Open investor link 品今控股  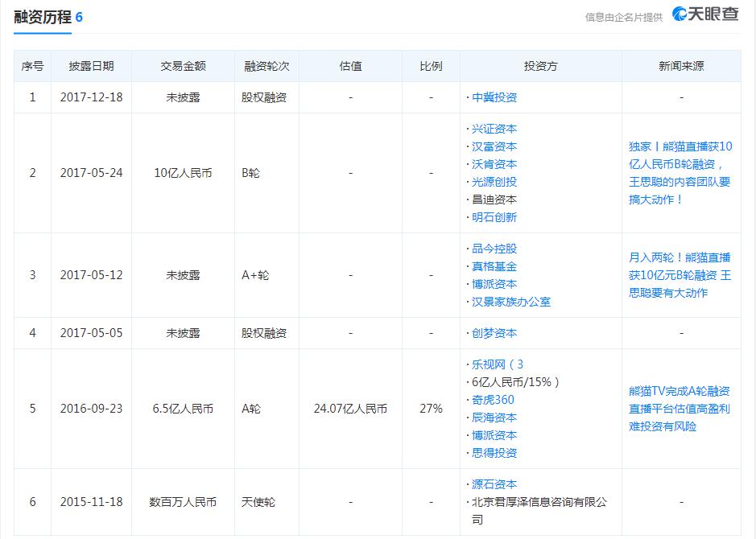494,249
